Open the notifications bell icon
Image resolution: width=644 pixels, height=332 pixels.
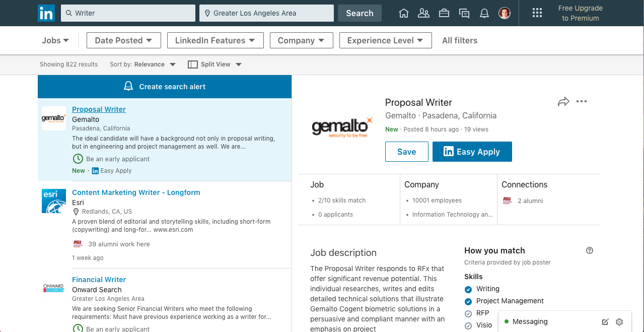tap(484, 13)
